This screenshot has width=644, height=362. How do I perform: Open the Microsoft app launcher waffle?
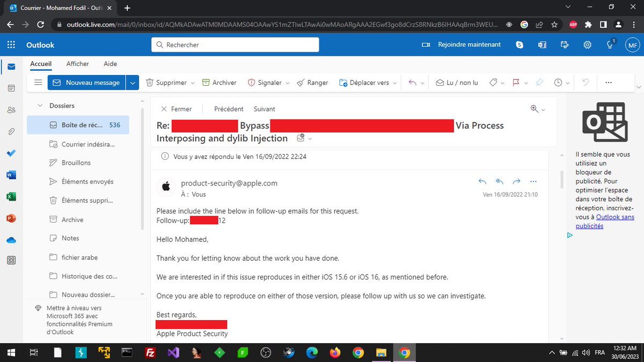pos(12,45)
